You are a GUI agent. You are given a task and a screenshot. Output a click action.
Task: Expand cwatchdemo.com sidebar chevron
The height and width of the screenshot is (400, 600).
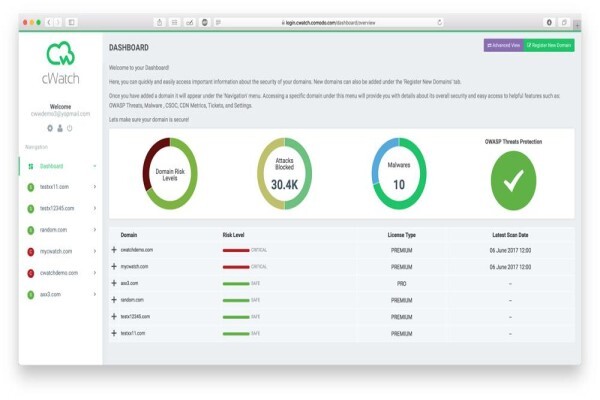[x=95, y=273]
